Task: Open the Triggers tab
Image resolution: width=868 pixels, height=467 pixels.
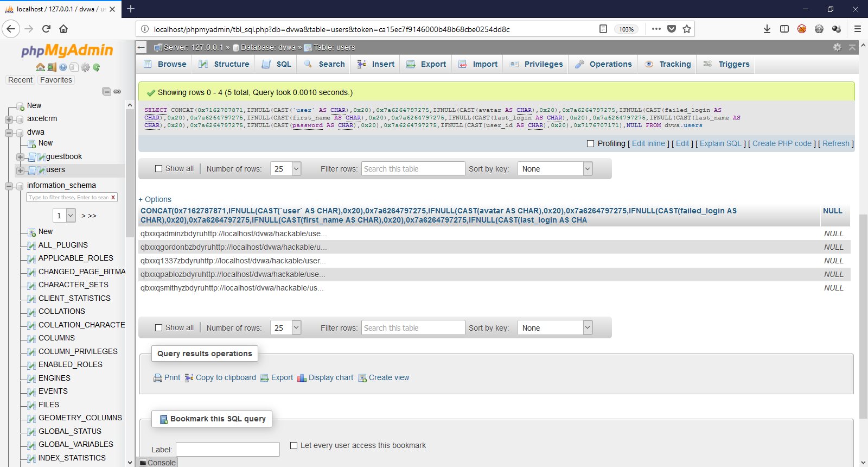Action: 725,64
